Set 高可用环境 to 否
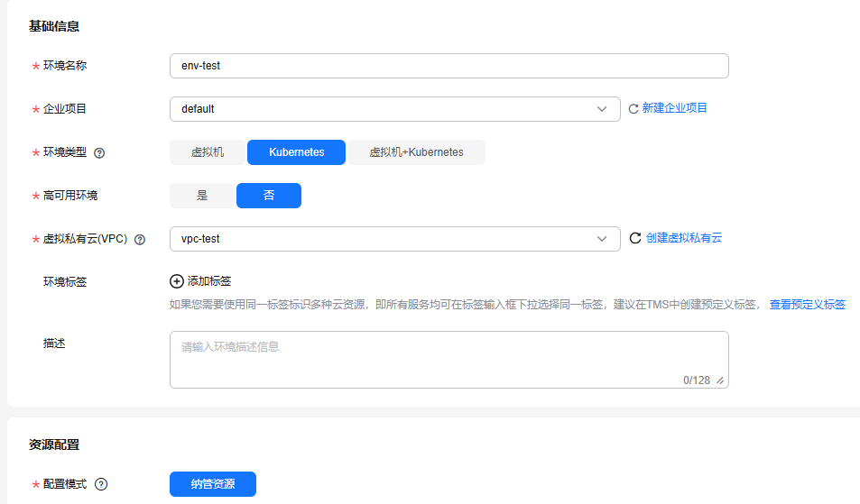Image resolution: width=860 pixels, height=504 pixels. click(269, 196)
